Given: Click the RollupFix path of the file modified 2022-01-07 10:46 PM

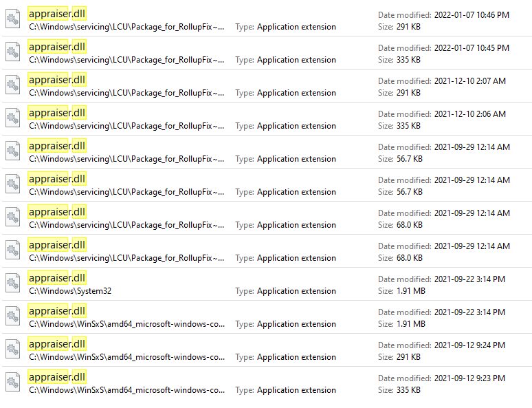Looking at the screenshot, I should pos(126,27).
